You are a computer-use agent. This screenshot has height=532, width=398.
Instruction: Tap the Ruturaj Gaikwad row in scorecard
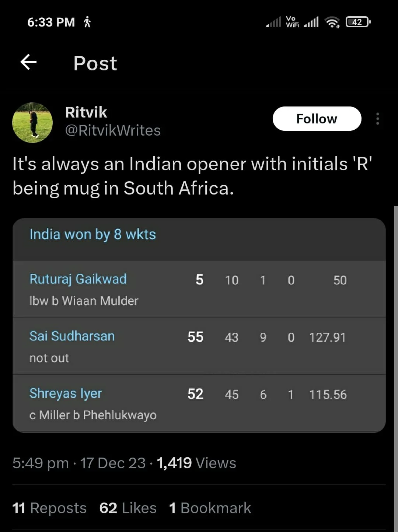click(199, 289)
